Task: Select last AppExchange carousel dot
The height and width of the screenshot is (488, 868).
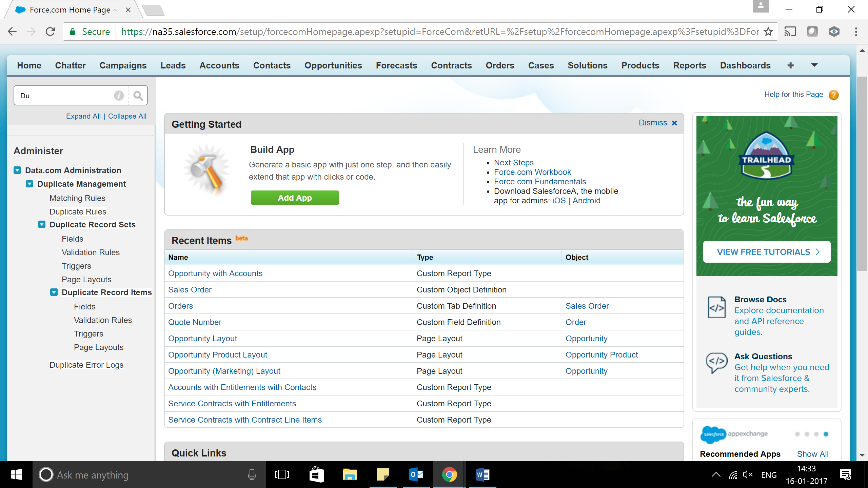Action: click(x=826, y=434)
